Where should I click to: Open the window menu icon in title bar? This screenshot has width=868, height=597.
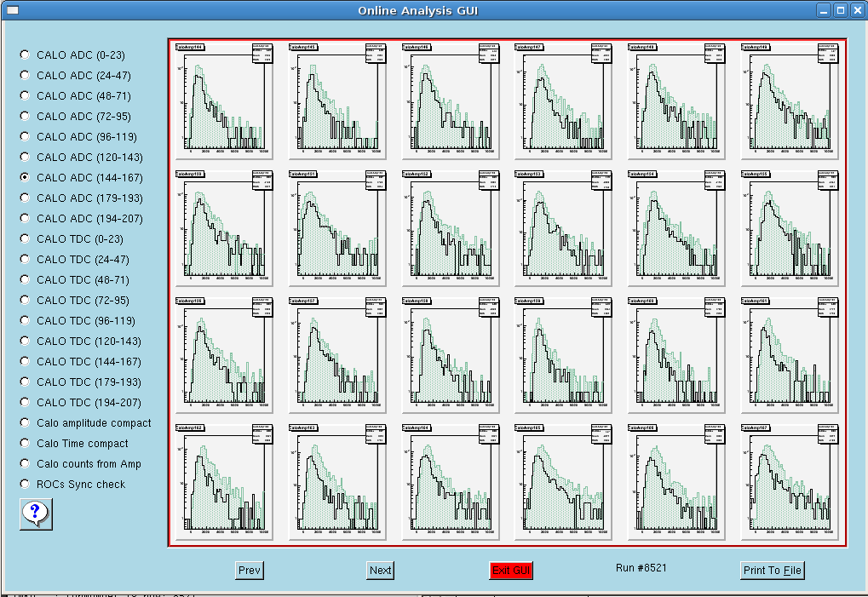pyautogui.click(x=12, y=10)
